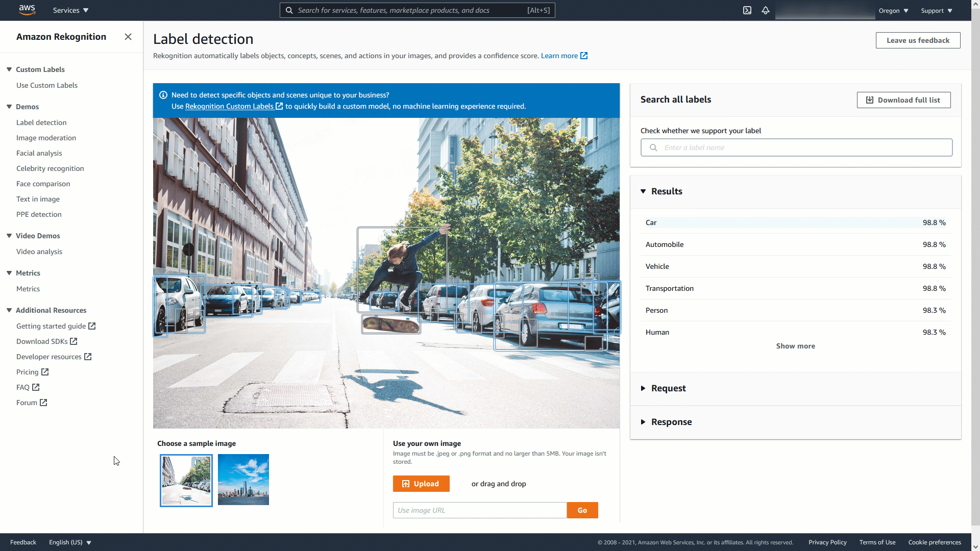980x551 pixels.
Task: Click the info icon in the blue banner
Action: [x=163, y=95]
